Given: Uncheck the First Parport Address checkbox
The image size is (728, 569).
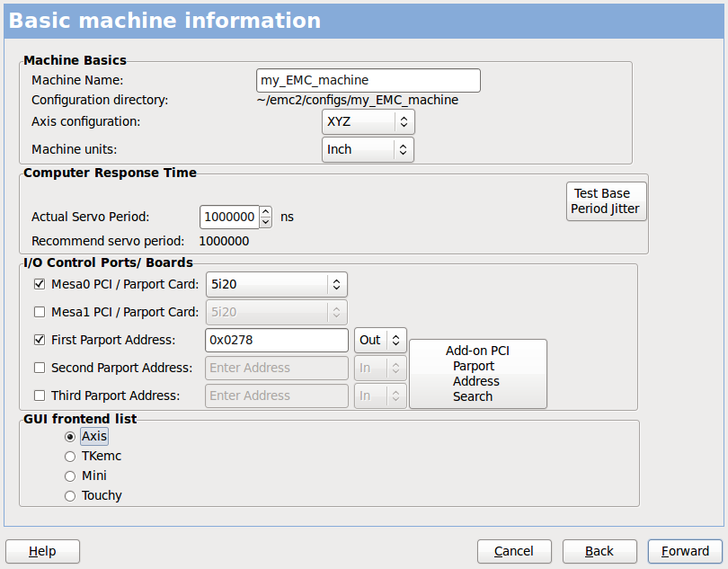Looking at the screenshot, I should click(39, 340).
